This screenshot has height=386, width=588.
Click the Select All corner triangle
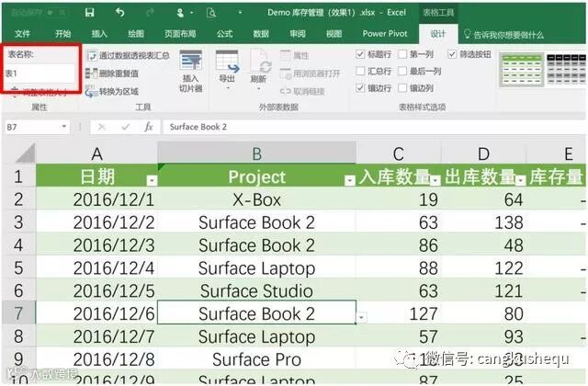[25, 153]
